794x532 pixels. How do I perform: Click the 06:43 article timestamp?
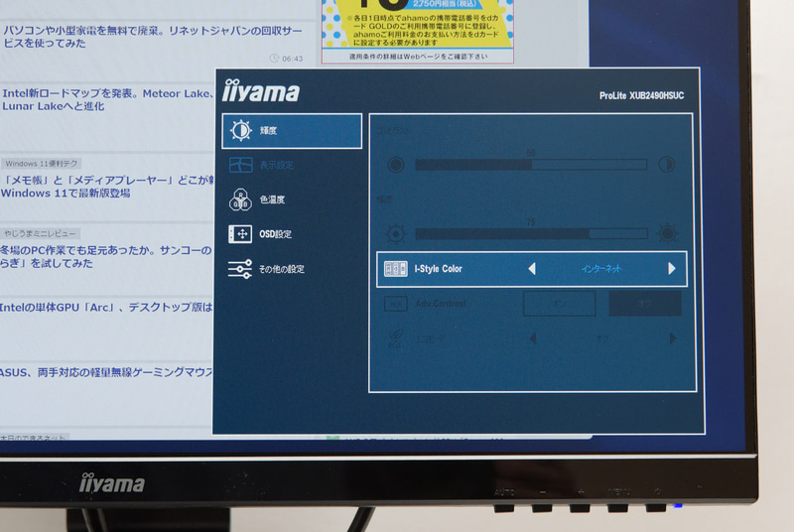click(x=287, y=59)
